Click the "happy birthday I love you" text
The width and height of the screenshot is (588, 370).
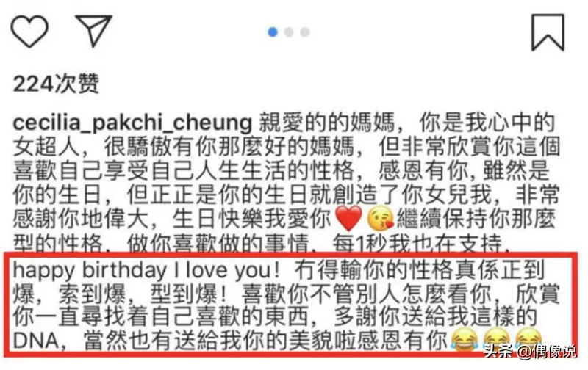click(x=146, y=271)
